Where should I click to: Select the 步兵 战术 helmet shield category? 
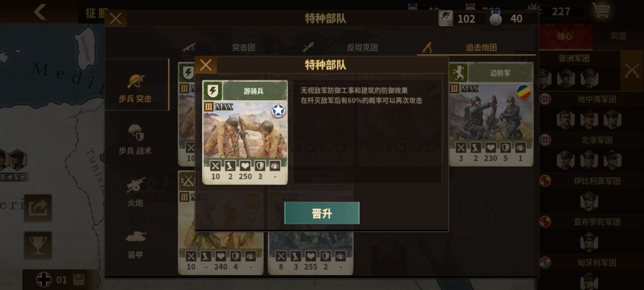pos(135,140)
